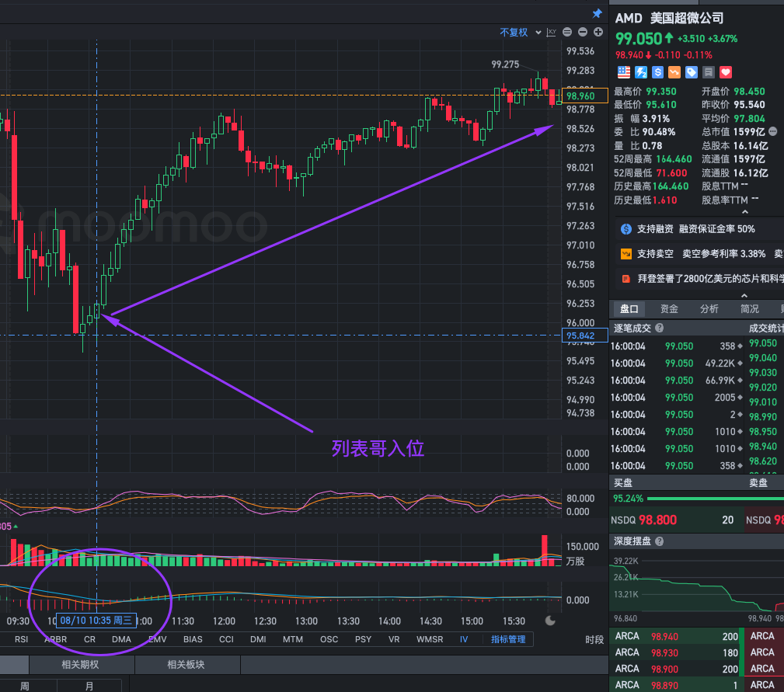The image size is (784, 692).
Task: Toggle the moon after-hours session icon
Action: (x=550, y=621)
